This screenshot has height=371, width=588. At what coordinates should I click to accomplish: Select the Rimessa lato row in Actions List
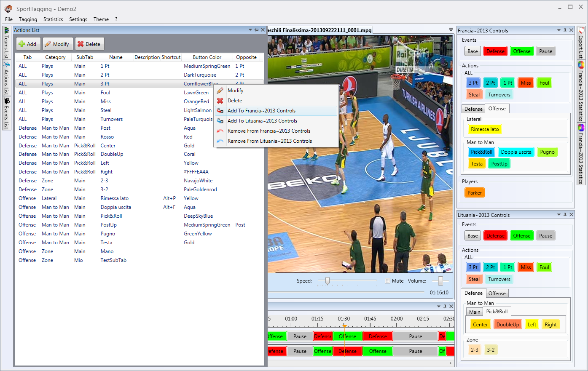139,198
